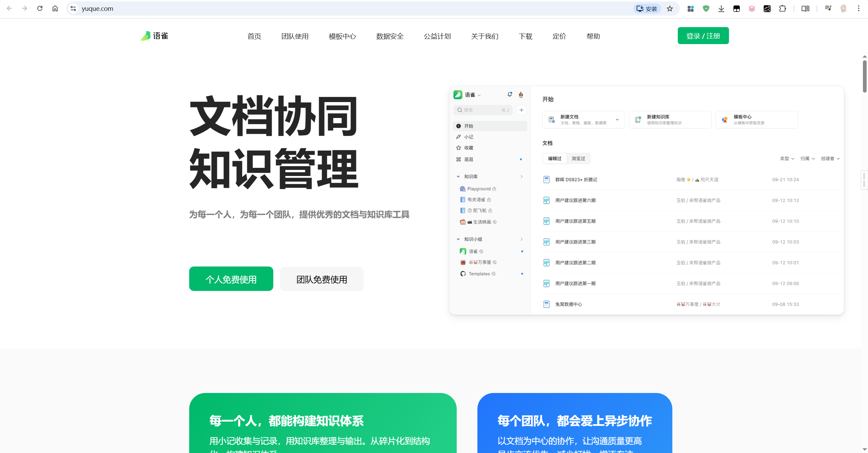Open the extensions puzzle icon
868x453 pixels.
(783, 8)
